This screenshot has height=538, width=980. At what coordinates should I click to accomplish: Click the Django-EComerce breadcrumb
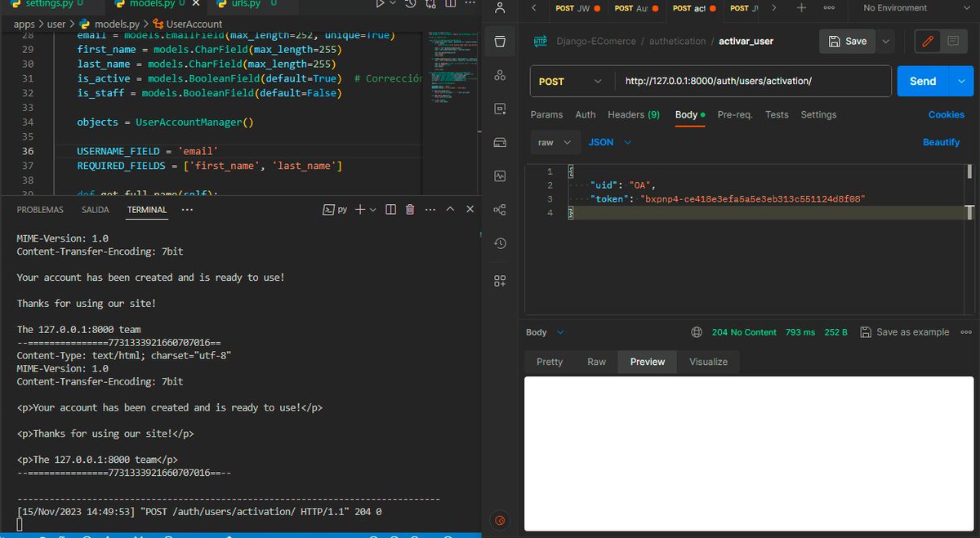pos(598,41)
